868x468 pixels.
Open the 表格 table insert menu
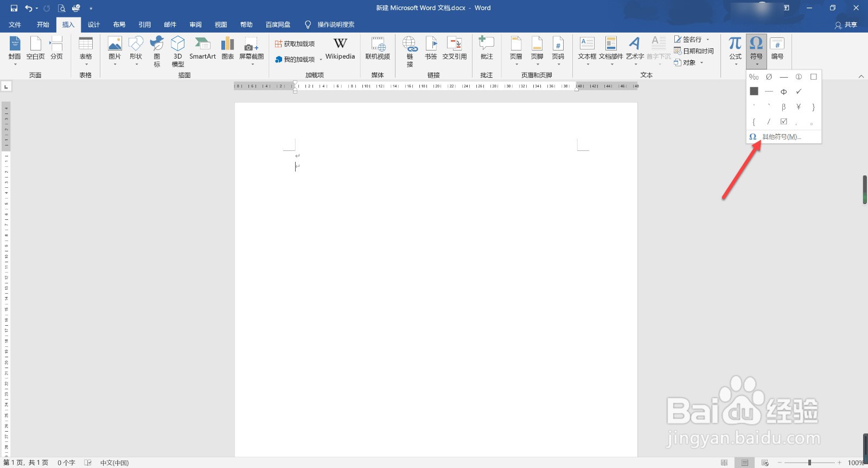[x=86, y=50]
